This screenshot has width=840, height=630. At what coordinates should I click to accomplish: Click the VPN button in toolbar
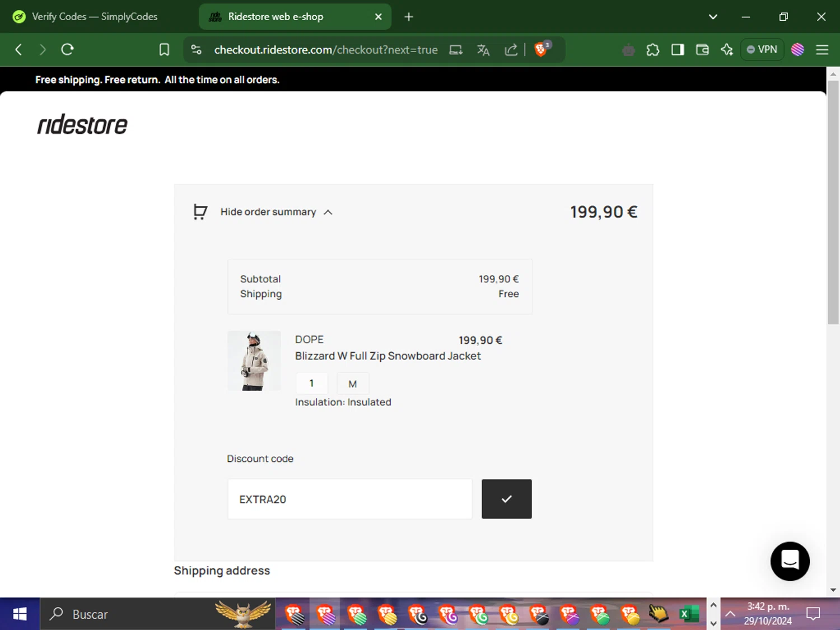[762, 50]
